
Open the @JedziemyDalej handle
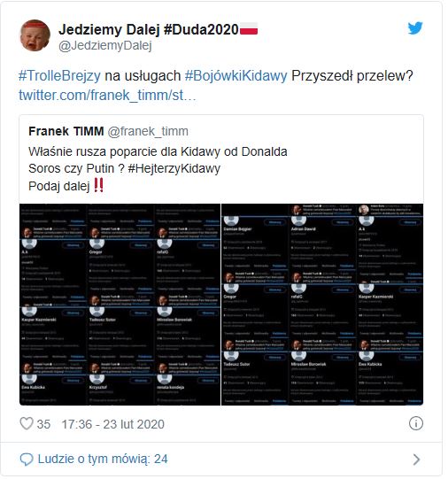point(105,46)
